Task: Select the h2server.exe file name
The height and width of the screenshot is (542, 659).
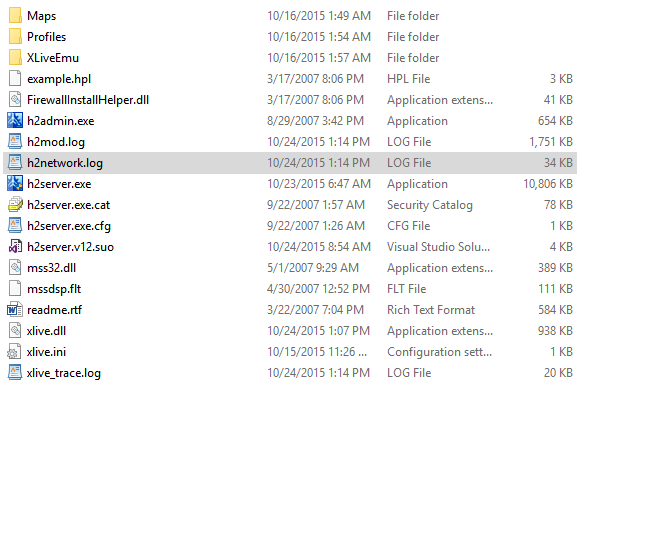Action: (x=59, y=184)
